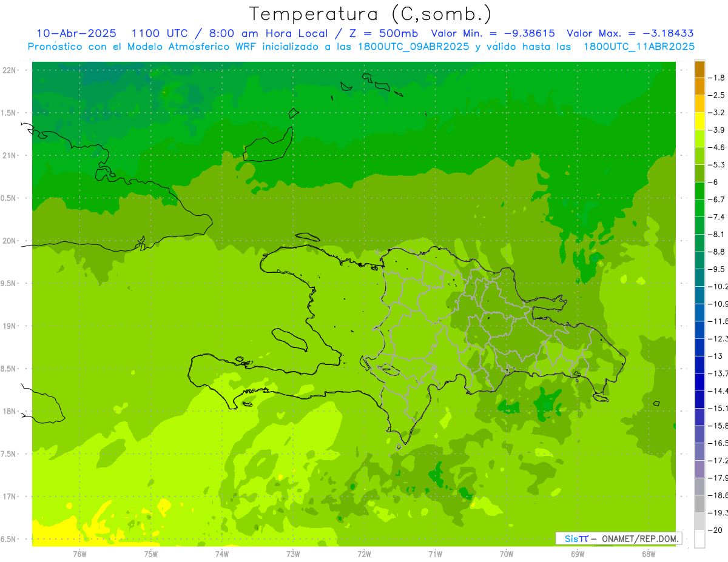The image size is (728, 562).
Task: Click the '-10.2' legend value
Action: (x=719, y=286)
